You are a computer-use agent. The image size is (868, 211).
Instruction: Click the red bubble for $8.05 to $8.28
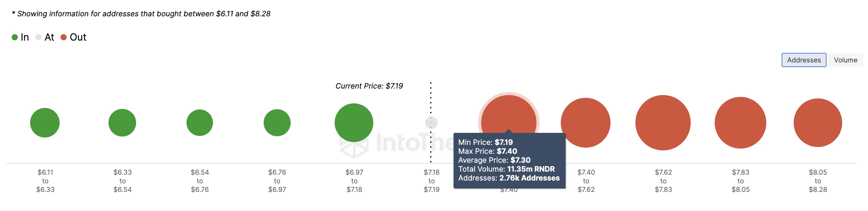pyautogui.click(x=818, y=123)
